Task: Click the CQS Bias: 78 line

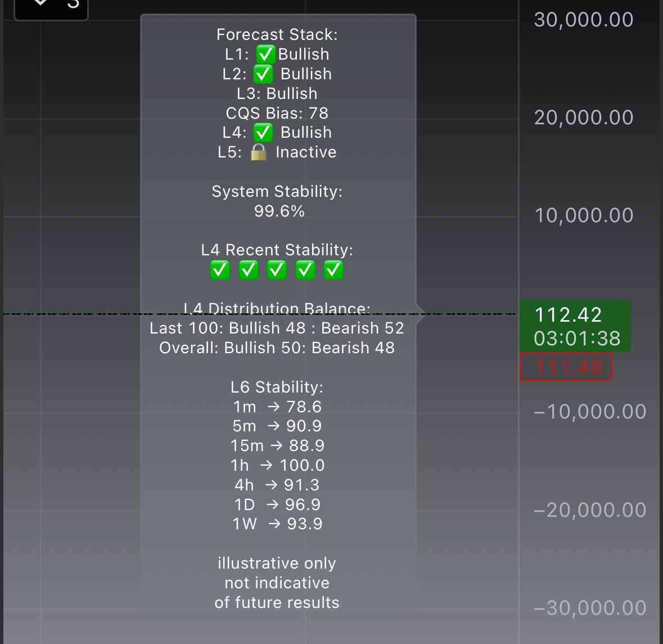Action: (277, 113)
